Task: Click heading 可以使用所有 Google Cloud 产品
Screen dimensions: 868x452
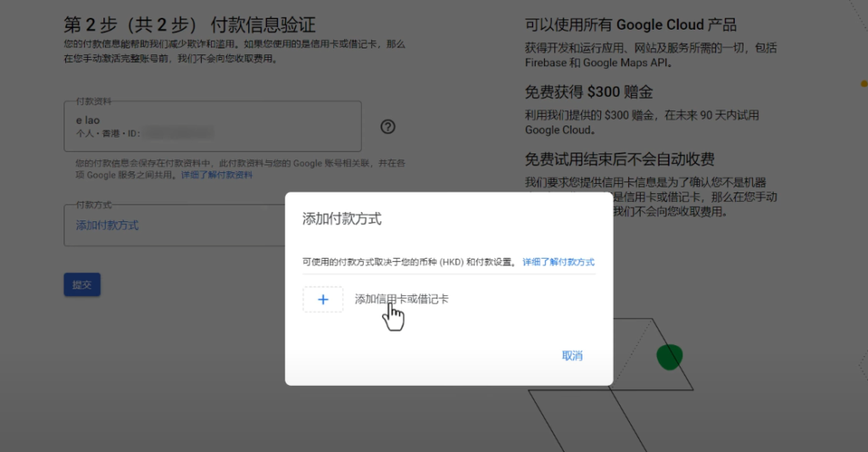Action: point(631,25)
